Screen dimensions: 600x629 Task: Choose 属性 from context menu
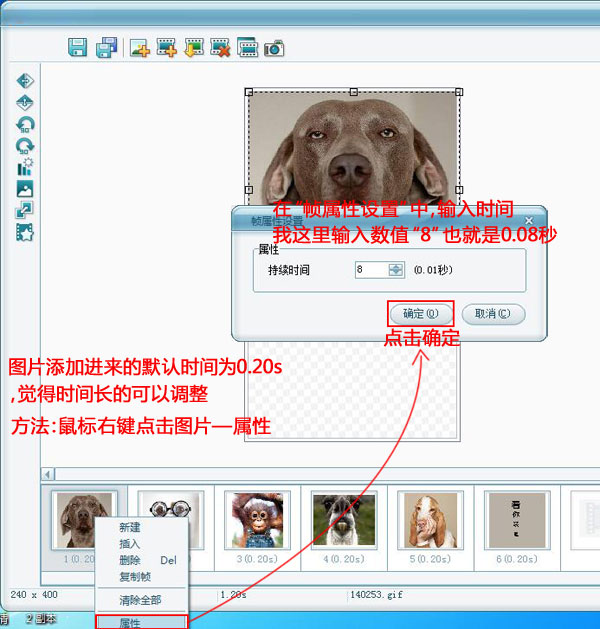click(x=142, y=622)
